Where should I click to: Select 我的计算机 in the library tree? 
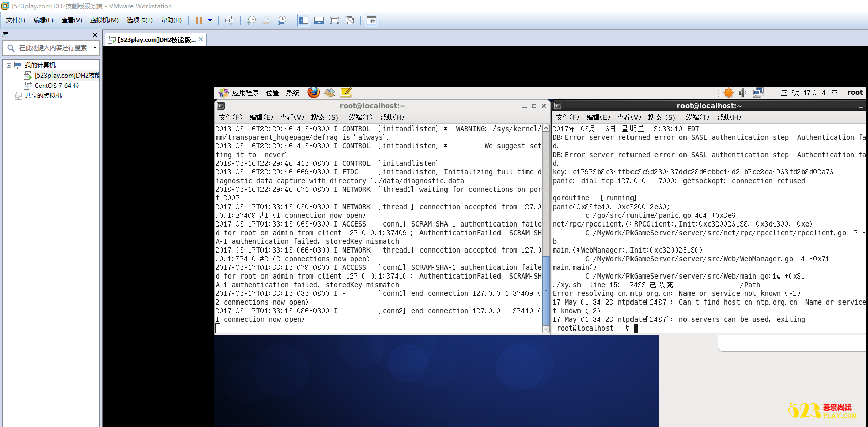tap(40, 65)
